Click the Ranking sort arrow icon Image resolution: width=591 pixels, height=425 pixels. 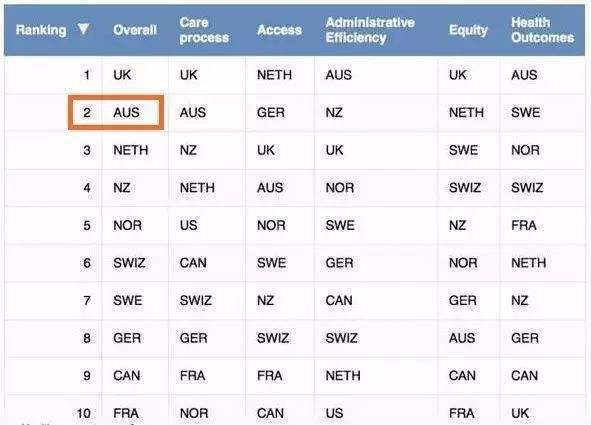tap(83, 29)
